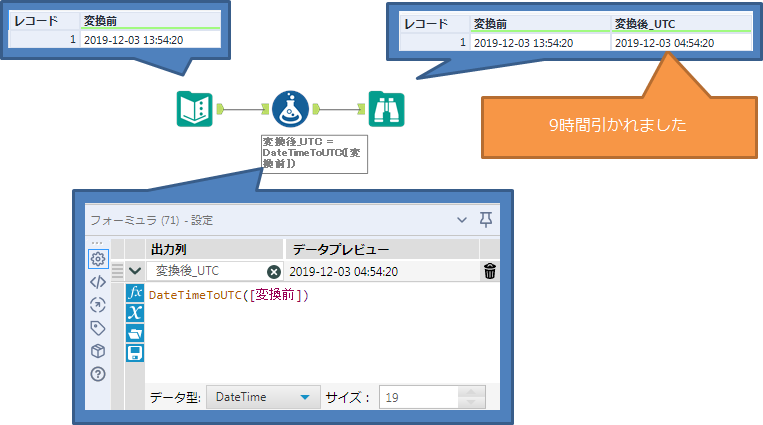Open saved expressions folder icon
This screenshot has height=425, width=763.
(135, 333)
